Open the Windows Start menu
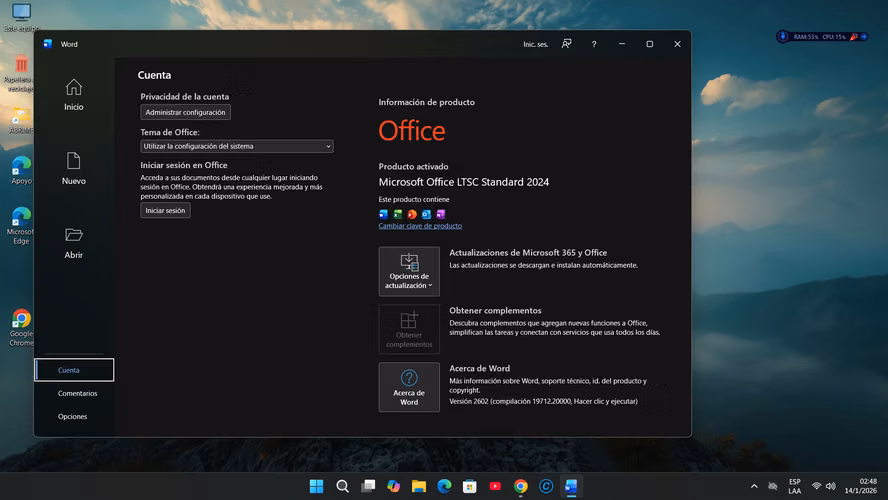The image size is (888, 500). tap(317, 486)
